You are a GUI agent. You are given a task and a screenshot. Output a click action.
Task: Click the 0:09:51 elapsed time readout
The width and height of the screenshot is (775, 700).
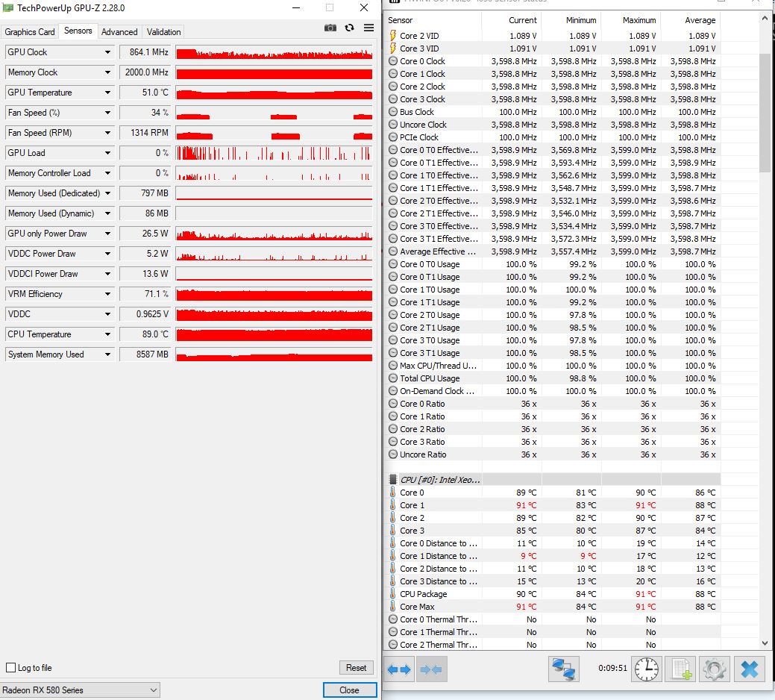612,669
